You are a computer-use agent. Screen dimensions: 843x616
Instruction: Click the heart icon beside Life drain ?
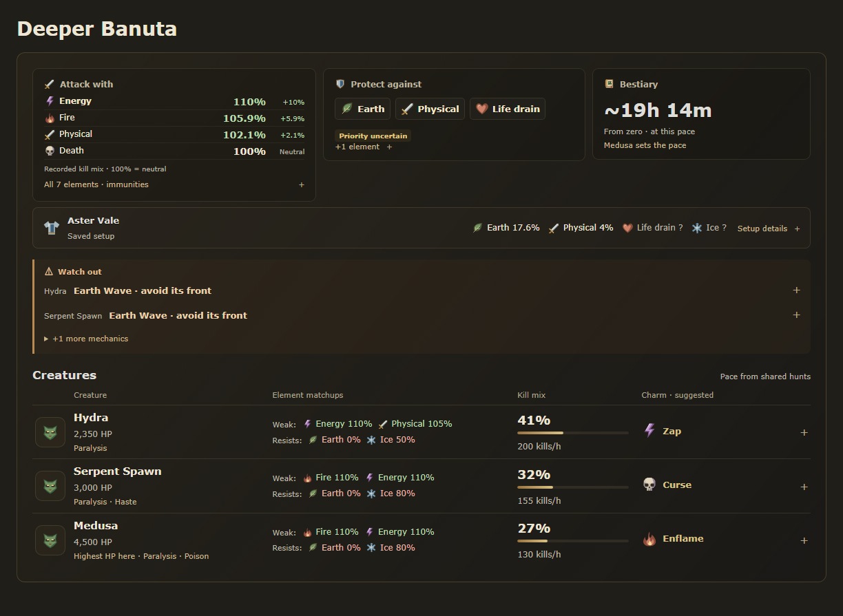[627, 228]
